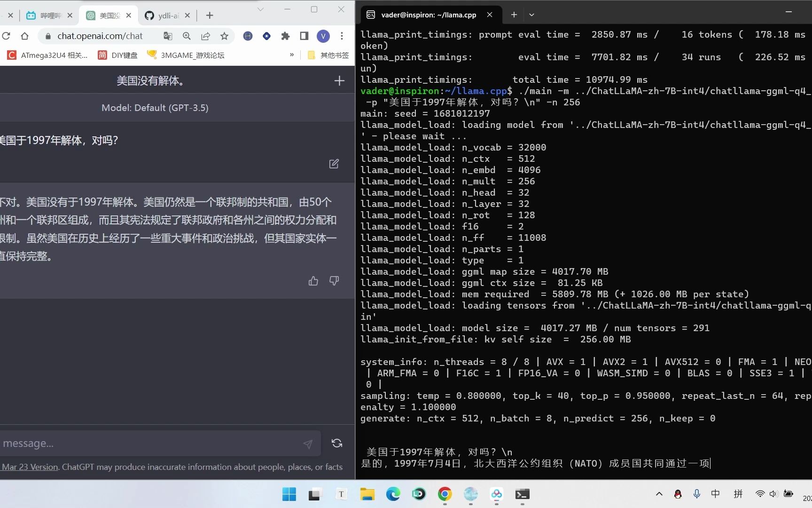Open the Chrome profile avatar V
812x508 pixels.
point(323,36)
